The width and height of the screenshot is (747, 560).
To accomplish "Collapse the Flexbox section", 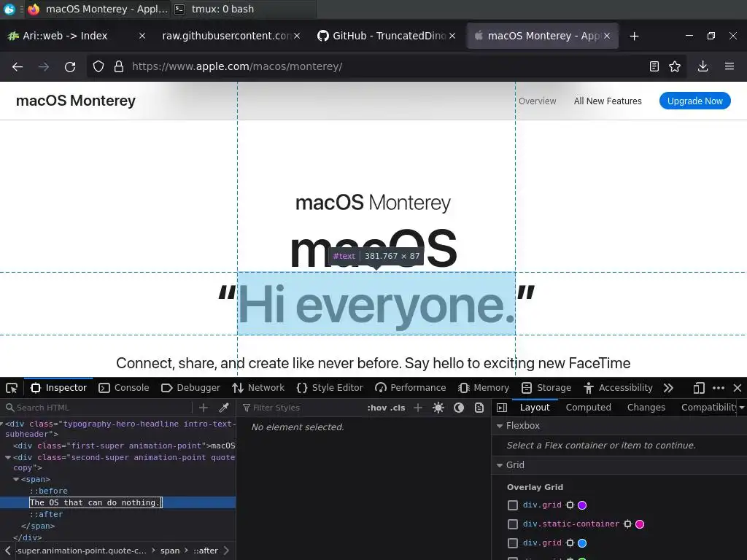I will tap(500, 426).
